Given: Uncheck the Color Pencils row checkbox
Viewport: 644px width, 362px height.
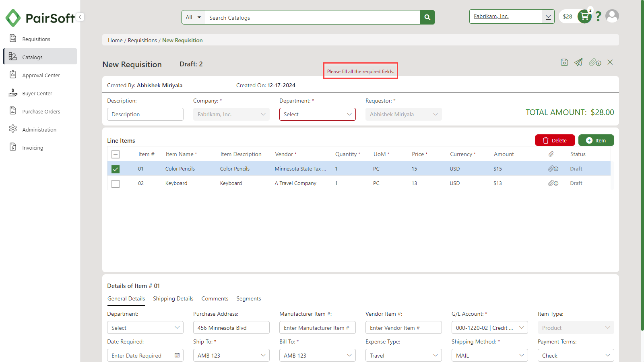Looking at the screenshot, I should point(116,169).
